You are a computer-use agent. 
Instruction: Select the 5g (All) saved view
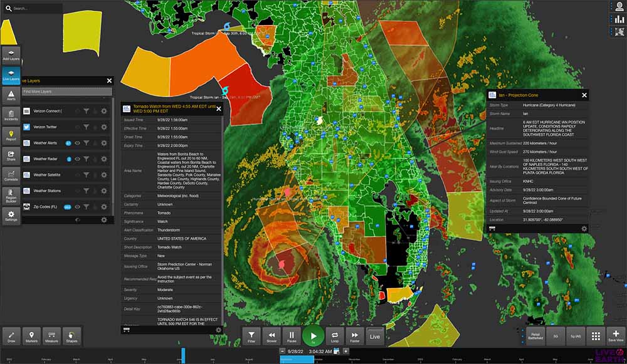coord(576,336)
